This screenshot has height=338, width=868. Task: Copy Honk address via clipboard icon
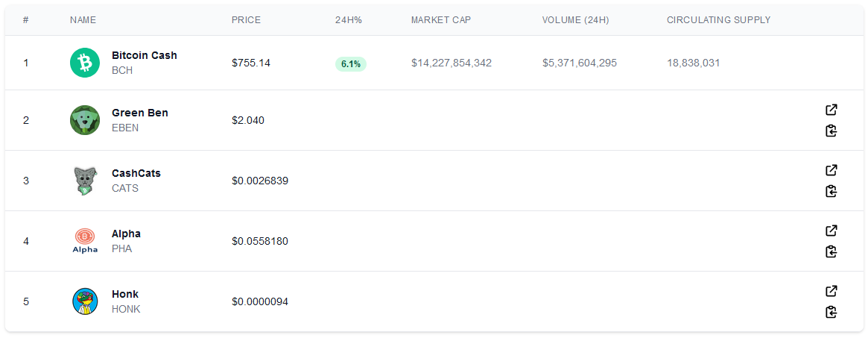[x=831, y=312]
